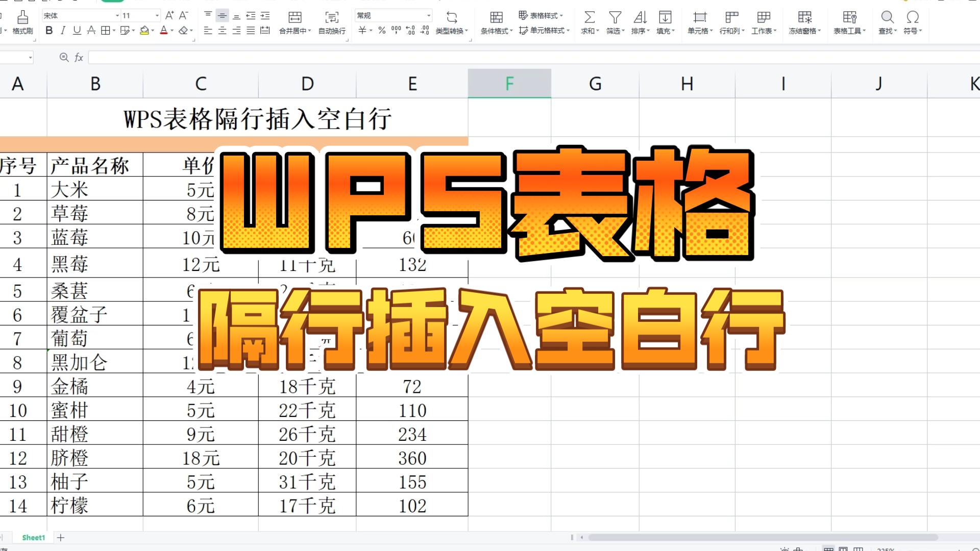Select the Sheet1 tab
Image resolution: width=980 pixels, height=551 pixels.
point(34,537)
